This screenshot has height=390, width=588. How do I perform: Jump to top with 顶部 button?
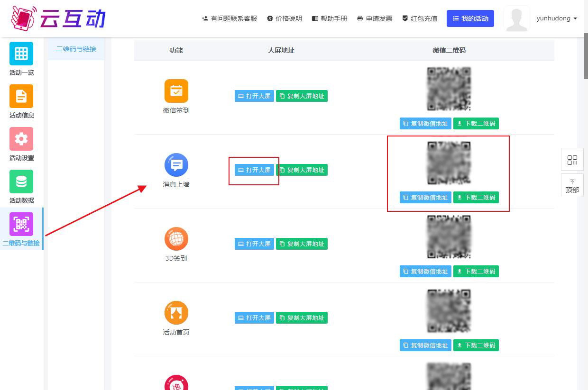point(572,185)
